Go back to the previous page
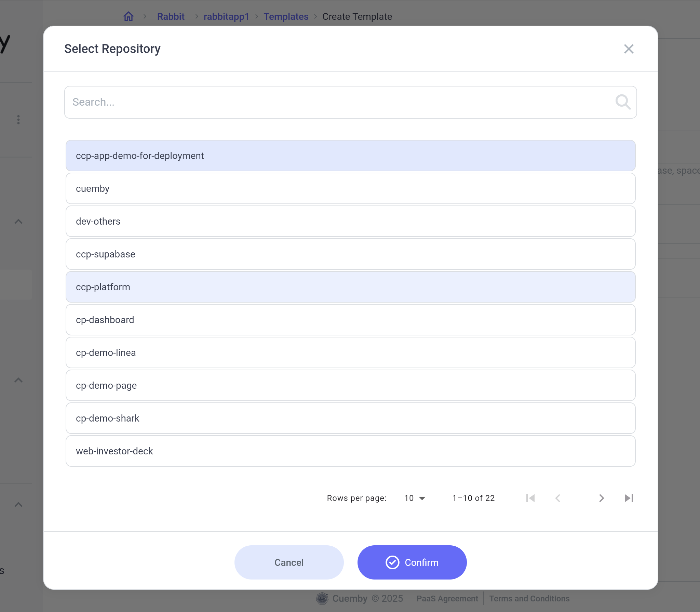Viewport: 700px width, 612px height. point(557,498)
